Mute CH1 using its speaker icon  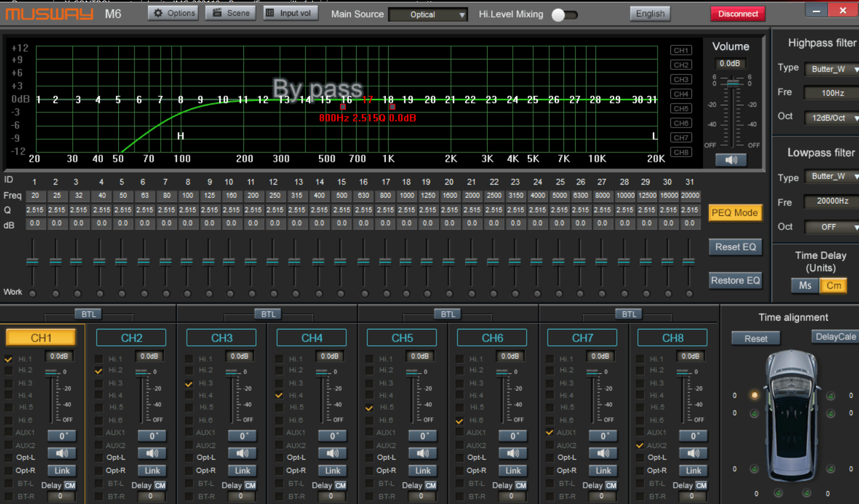point(62,453)
